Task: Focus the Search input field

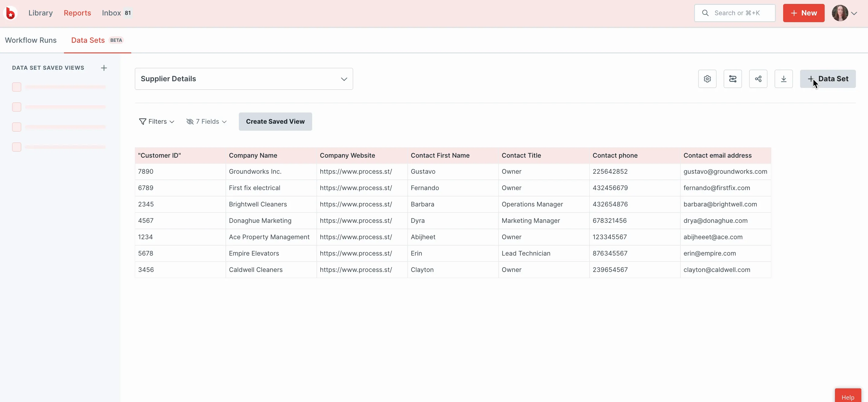Action: 735,13
